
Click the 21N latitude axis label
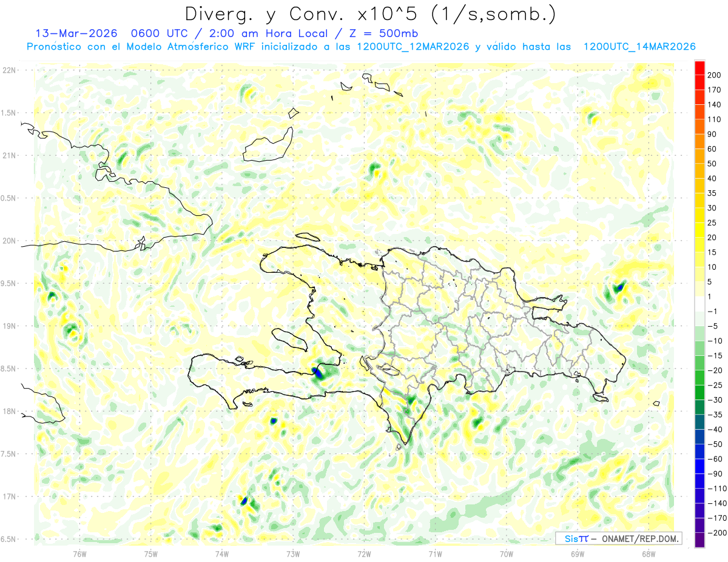[9, 155]
